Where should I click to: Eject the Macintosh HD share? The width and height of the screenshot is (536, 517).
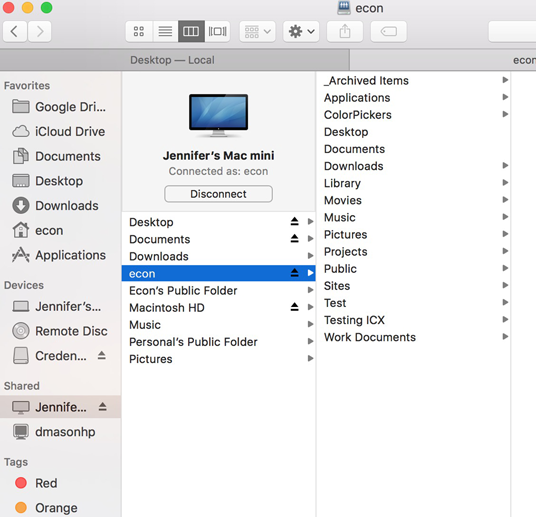pos(294,307)
